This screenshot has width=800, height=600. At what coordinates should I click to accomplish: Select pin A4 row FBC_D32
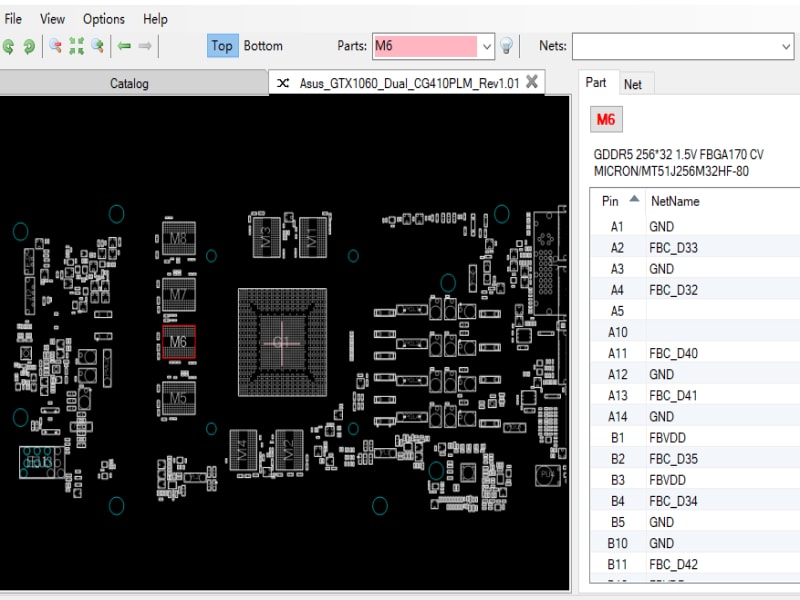pos(695,290)
